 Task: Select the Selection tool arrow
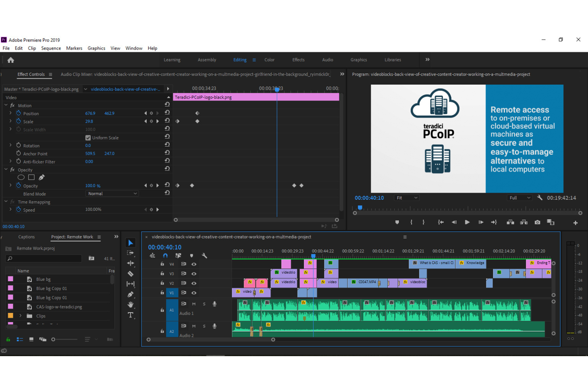tap(131, 243)
